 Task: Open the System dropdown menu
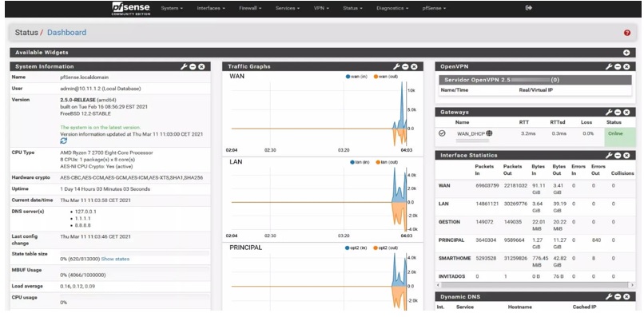point(172,8)
